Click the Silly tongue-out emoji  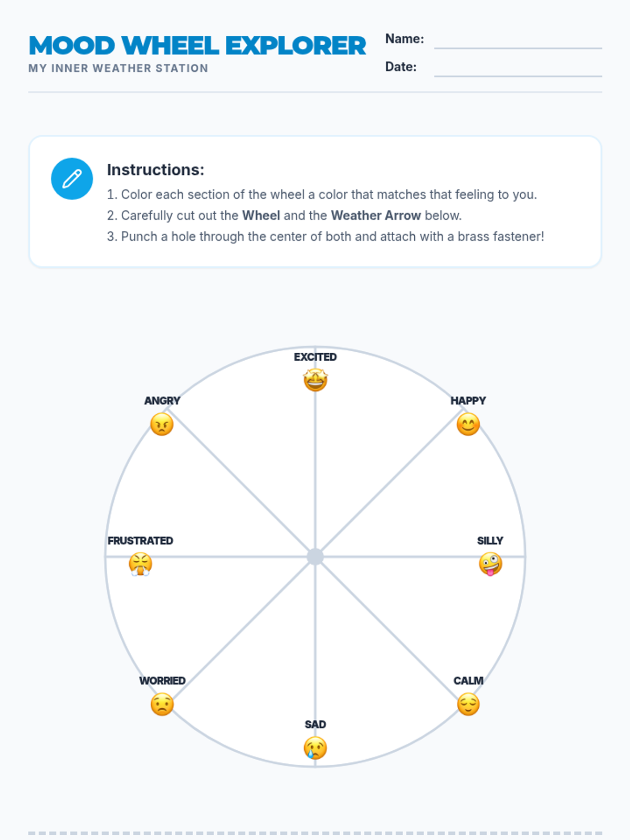pyautogui.click(x=490, y=564)
